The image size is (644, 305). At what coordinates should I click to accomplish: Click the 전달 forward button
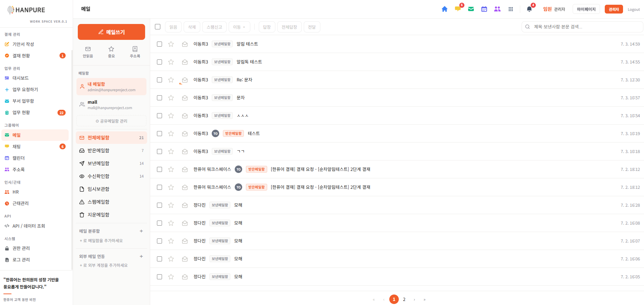(x=312, y=27)
